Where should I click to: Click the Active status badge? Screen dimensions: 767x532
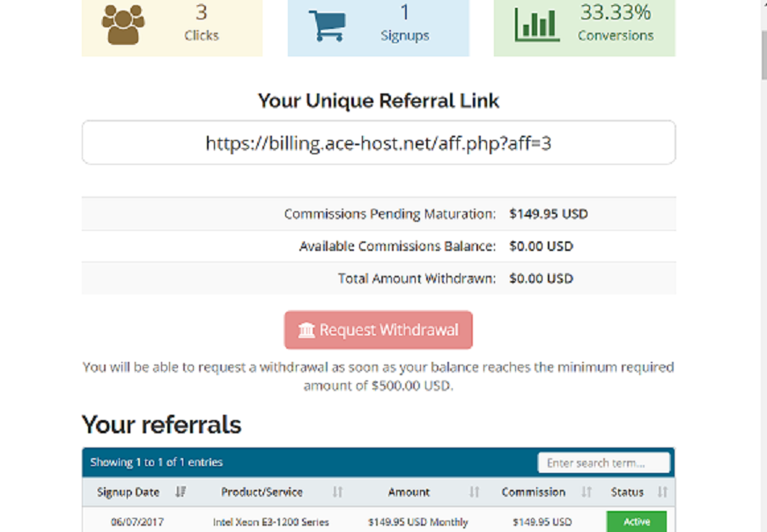tap(637, 521)
